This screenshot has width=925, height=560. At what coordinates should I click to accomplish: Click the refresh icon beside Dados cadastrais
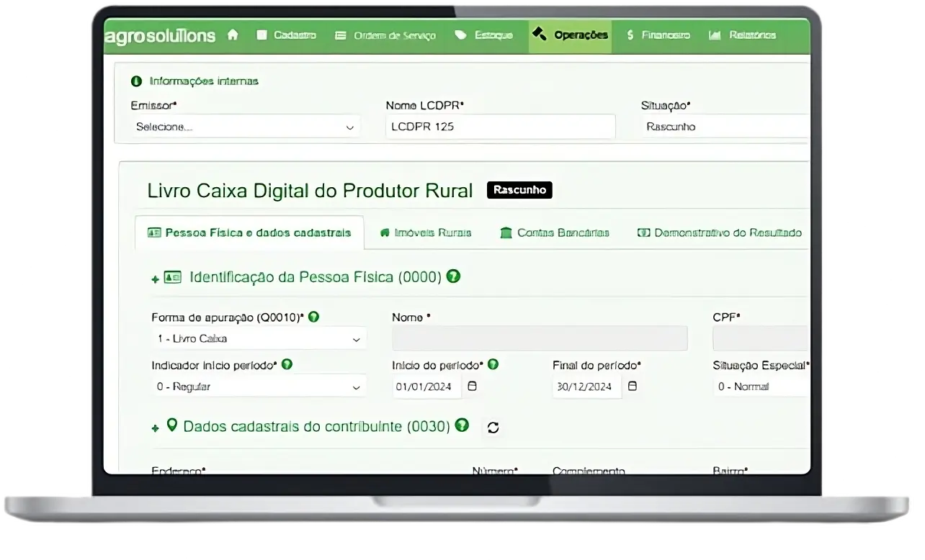pos(493,428)
